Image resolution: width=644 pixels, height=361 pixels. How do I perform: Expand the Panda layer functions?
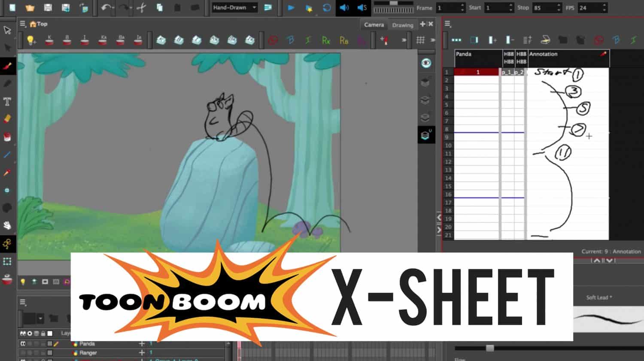(142, 344)
